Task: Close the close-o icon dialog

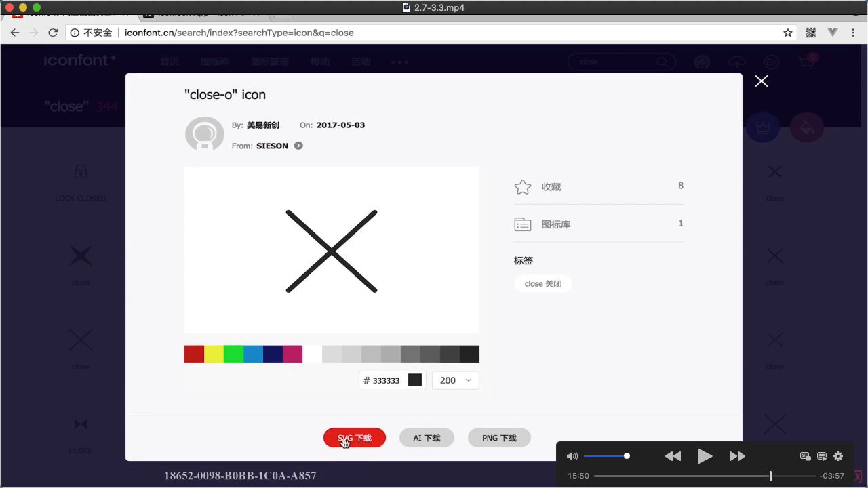Action: [762, 81]
